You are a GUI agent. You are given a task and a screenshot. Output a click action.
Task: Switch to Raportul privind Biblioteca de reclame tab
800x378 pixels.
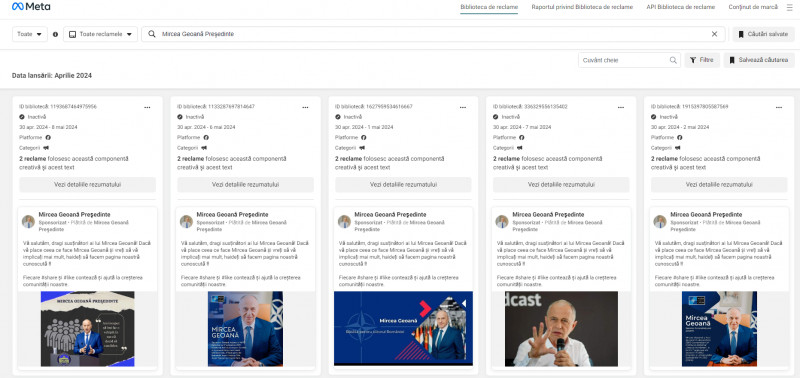(x=582, y=7)
